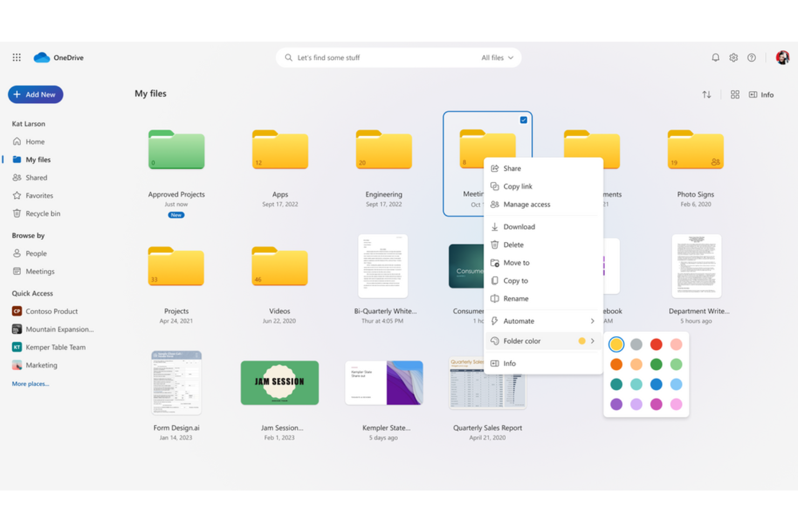The height and width of the screenshot is (532, 798).
Task: Select Rename in the context menu
Action: (544, 299)
